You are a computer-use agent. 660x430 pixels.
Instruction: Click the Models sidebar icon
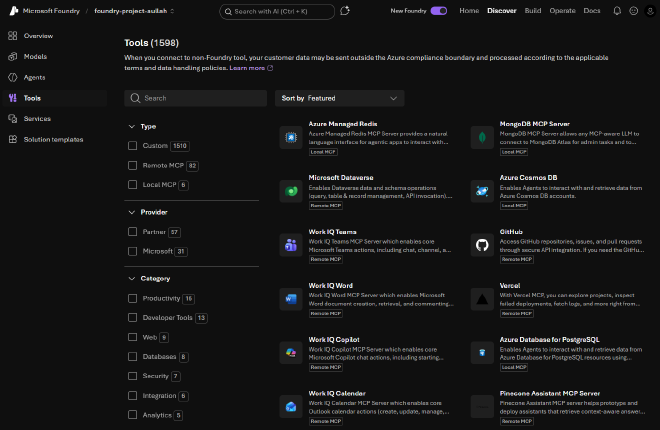point(13,56)
